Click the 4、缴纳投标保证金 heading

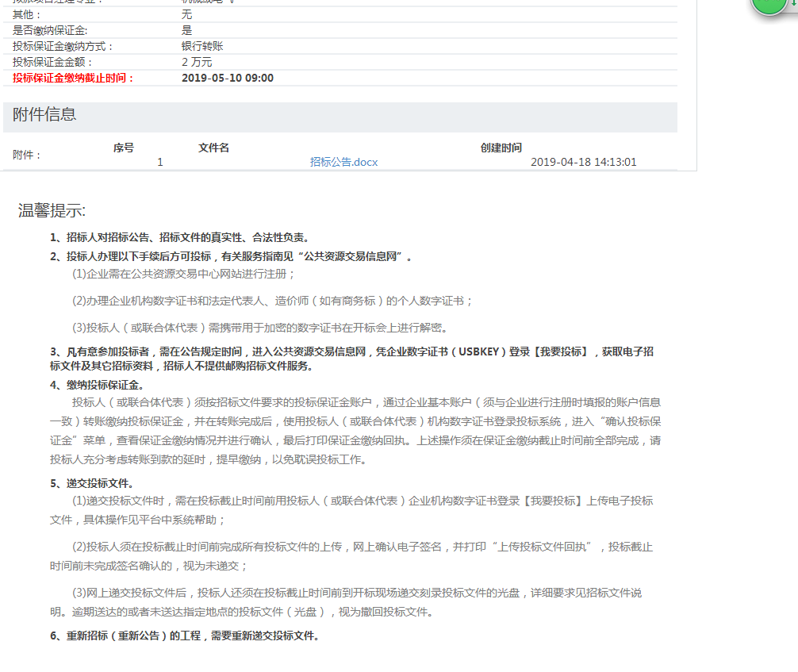97,385
